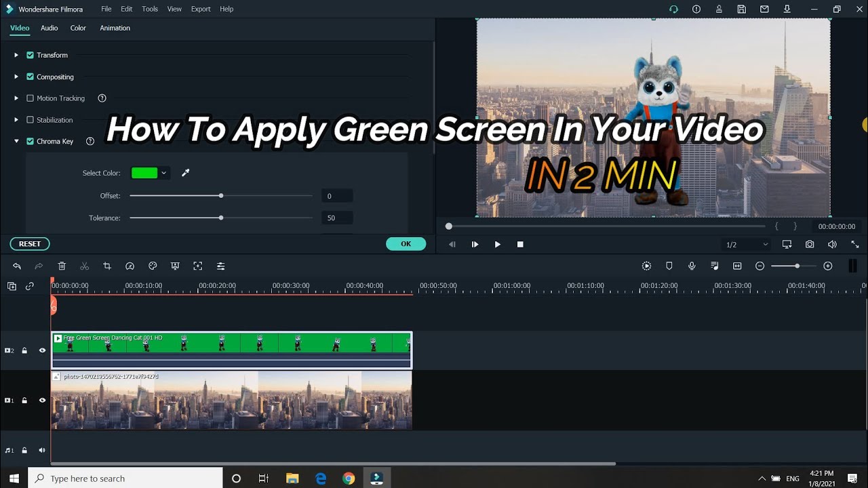
Task: Click the delete trash icon in timeline toolbar
Action: point(62,266)
